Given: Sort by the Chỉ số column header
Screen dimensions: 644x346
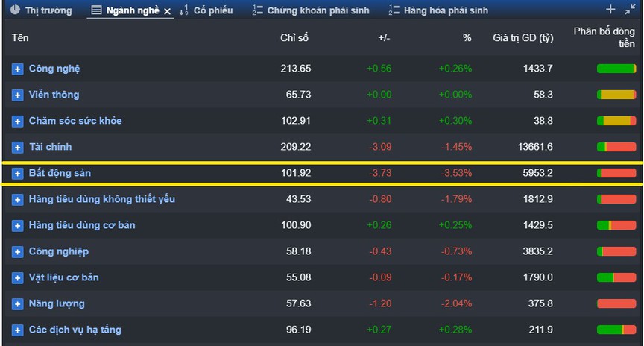Looking at the screenshot, I should (295, 37).
